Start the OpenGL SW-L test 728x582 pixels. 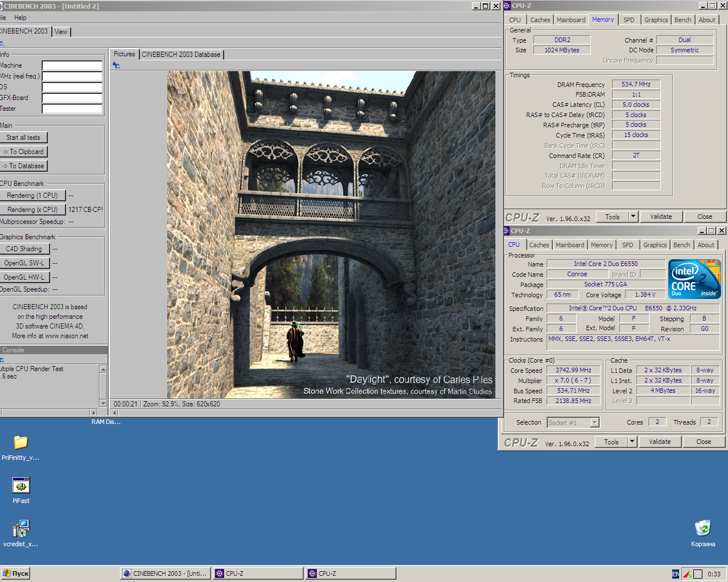[x=24, y=263]
